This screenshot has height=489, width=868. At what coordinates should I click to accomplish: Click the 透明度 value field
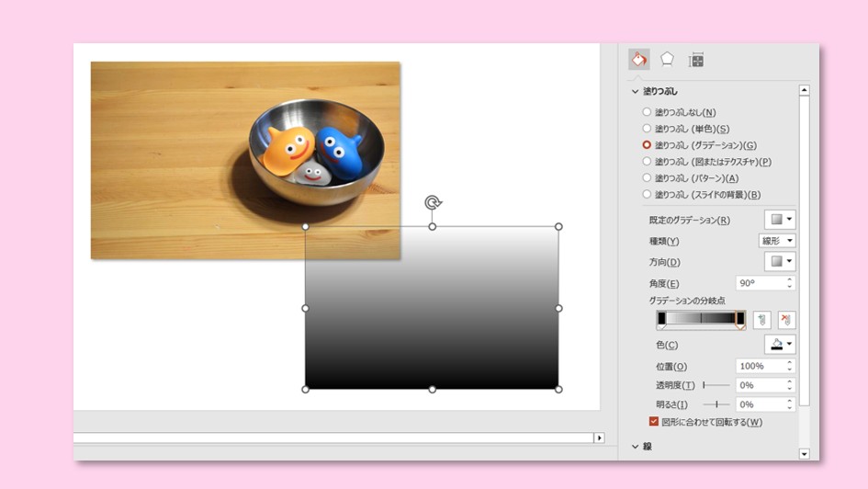760,385
